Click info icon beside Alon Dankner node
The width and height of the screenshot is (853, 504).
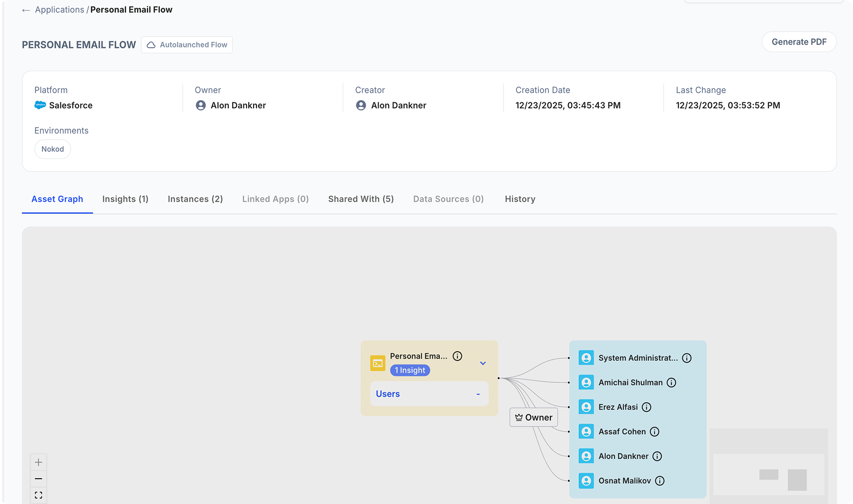point(657,457)
